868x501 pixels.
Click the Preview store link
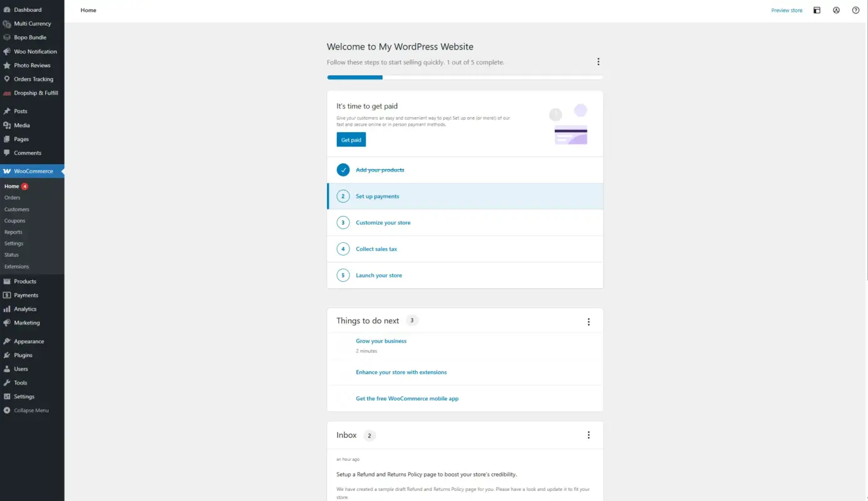coord(787,10)
